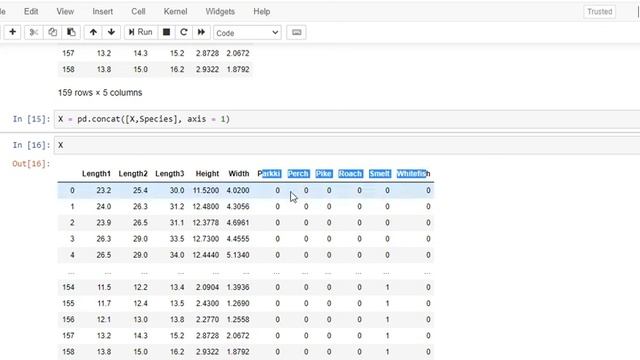This screenshot has width=640, height=360.
Task: Click the Parkki column header
Action: tap(269, 173)
